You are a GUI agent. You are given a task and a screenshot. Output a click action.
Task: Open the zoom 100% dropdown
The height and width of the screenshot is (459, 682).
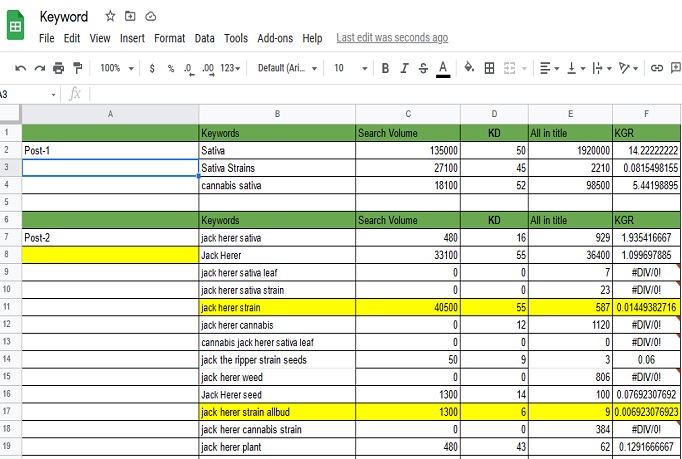coord(115,68)
